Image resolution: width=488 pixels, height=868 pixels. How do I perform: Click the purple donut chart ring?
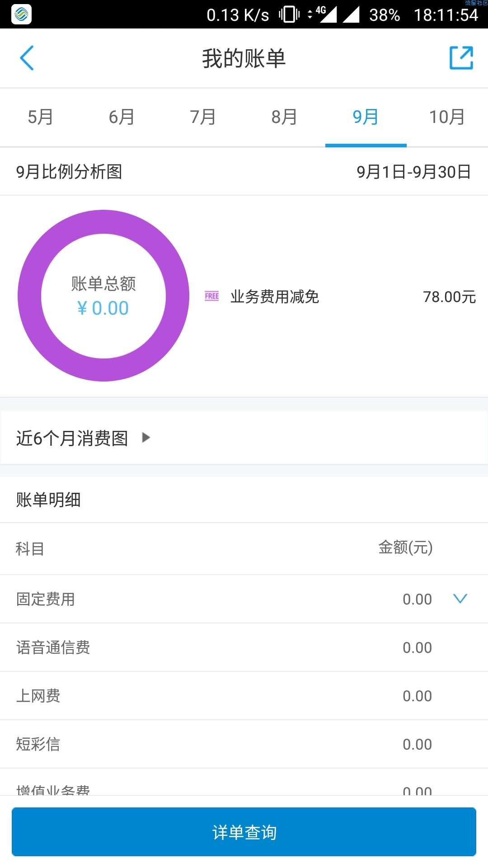pyautogui.click(x=103, y=222)
